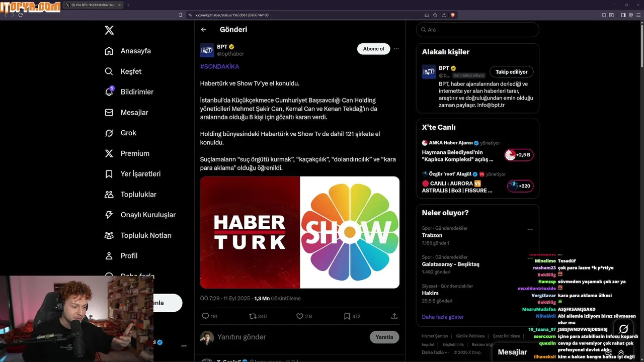Click the Ara search field
This screenshot has height=362, width=644.
[x=477, y=30]
